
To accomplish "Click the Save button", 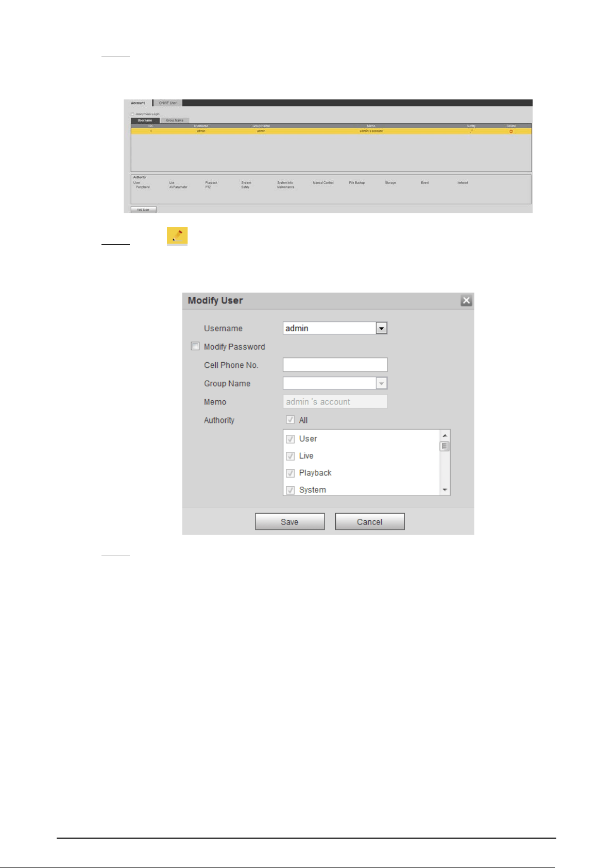I will pyautogui.click(x=290, y=521).
